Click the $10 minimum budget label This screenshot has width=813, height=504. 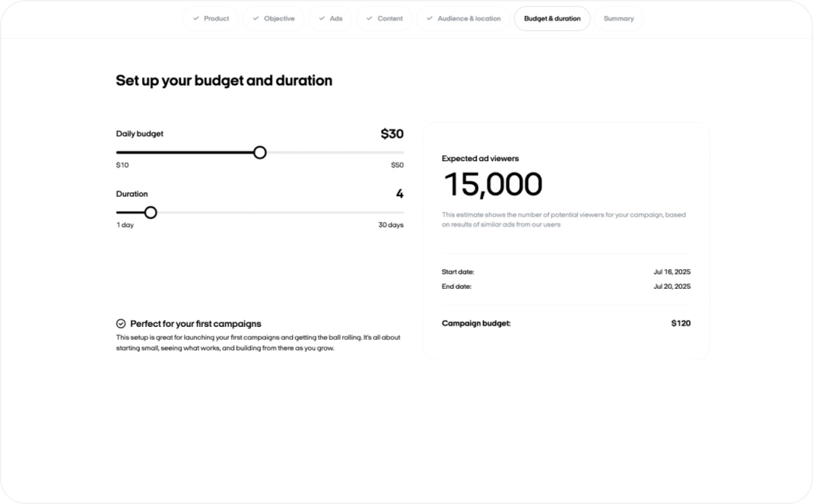pyautogui.click(x=122, y=165)
